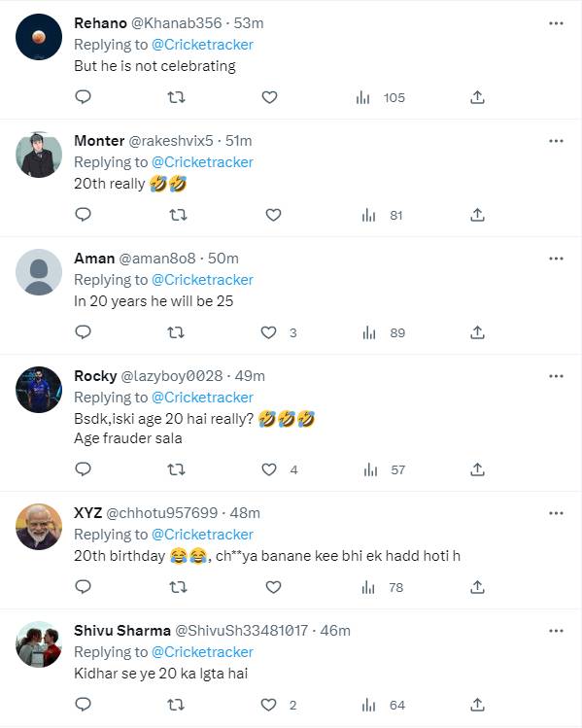Open more options for Rehano's tweet
Screen dimensions: 582x728
(556, 23)
